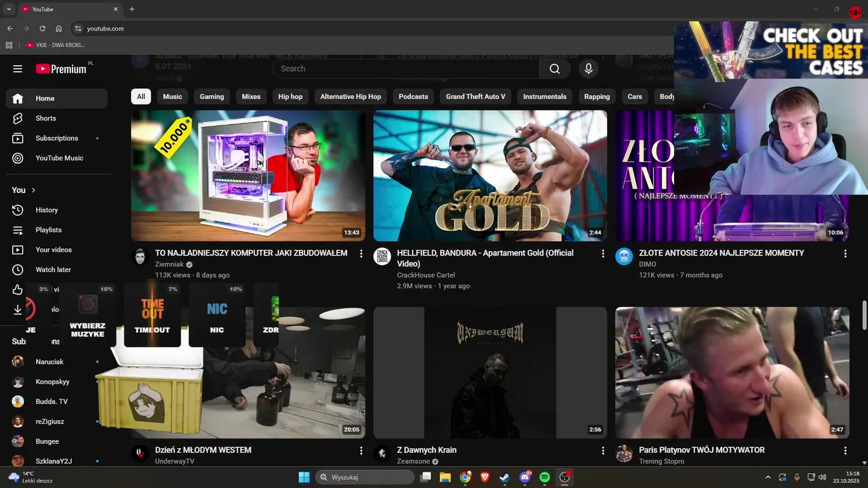Go to YouTube Premium logo home
The width and height of the screenshot is (868, 488).
click(61, 68)
